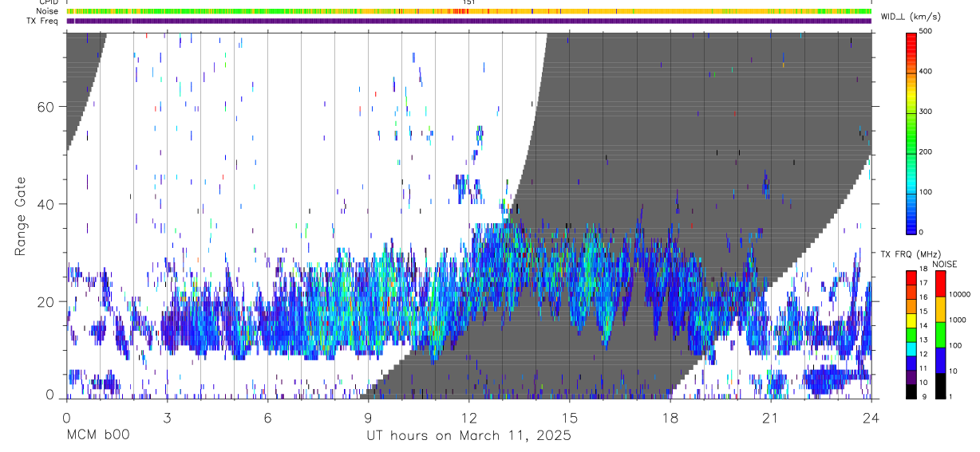980x452 pixels.
Task: Click the 20 tick on the Range Gate axis
Action: tap(45, 301)
